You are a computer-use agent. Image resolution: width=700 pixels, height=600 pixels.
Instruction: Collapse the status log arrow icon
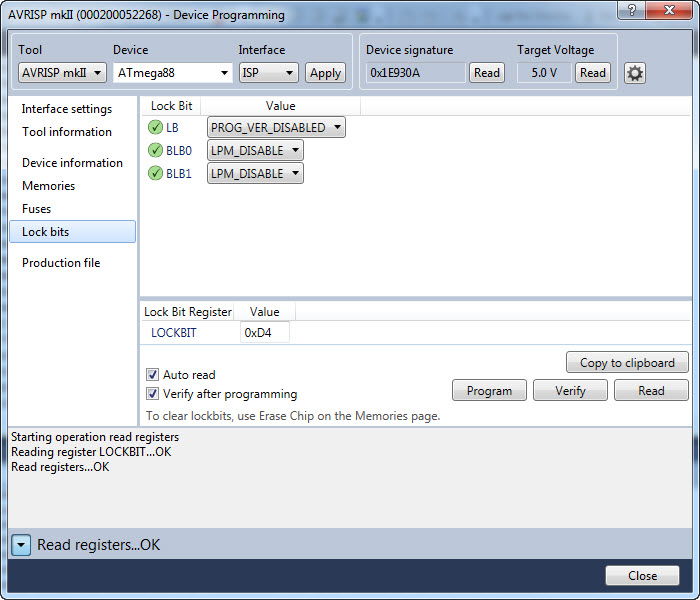(x=21, y=545)
